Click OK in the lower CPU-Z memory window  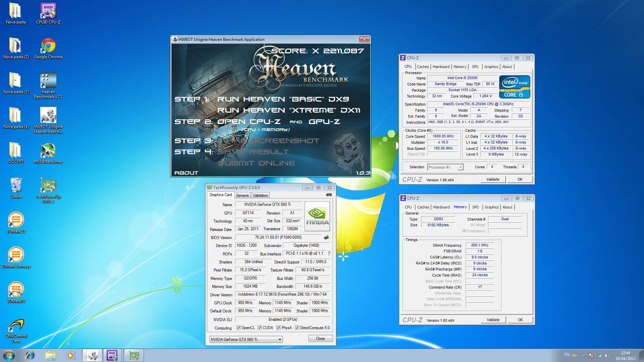coord(520,320)
